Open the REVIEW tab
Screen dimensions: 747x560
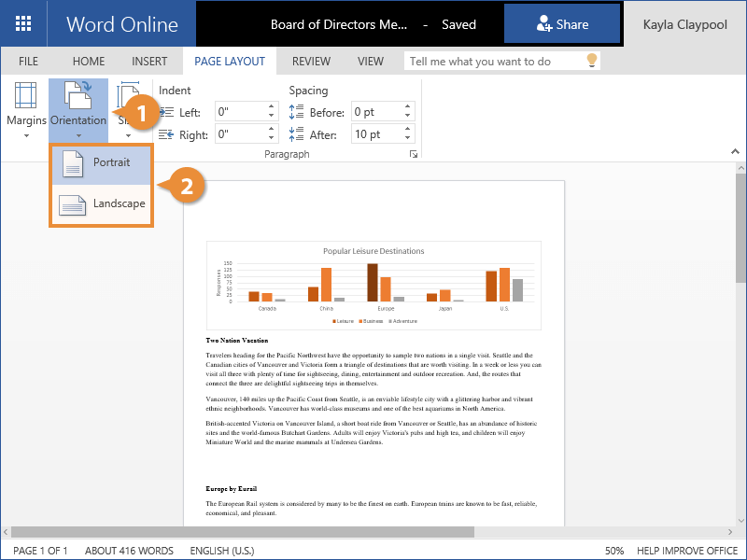(311, 62)
